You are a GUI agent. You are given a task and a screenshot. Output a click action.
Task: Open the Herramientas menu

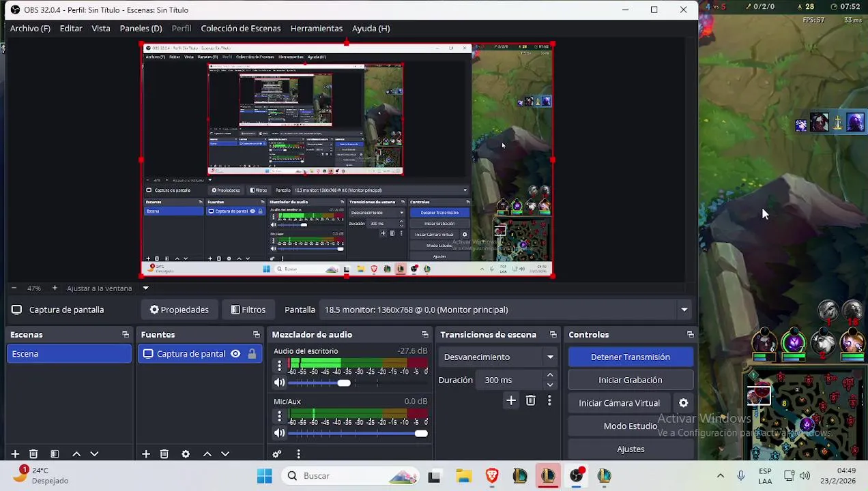(x=317, y=29)
